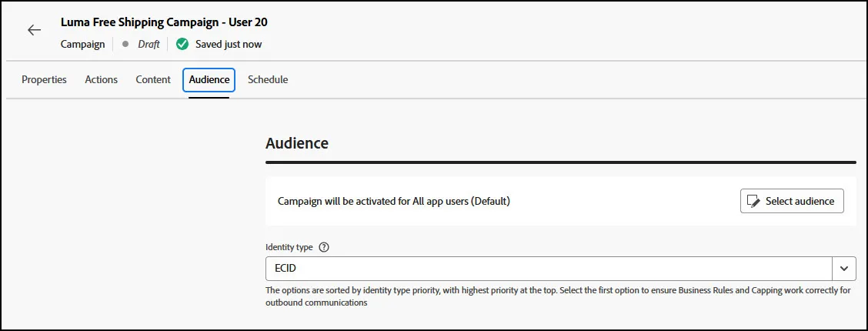Click the Draft status label
This screenshot has height=331, width=868.
(x=149, y=45)
